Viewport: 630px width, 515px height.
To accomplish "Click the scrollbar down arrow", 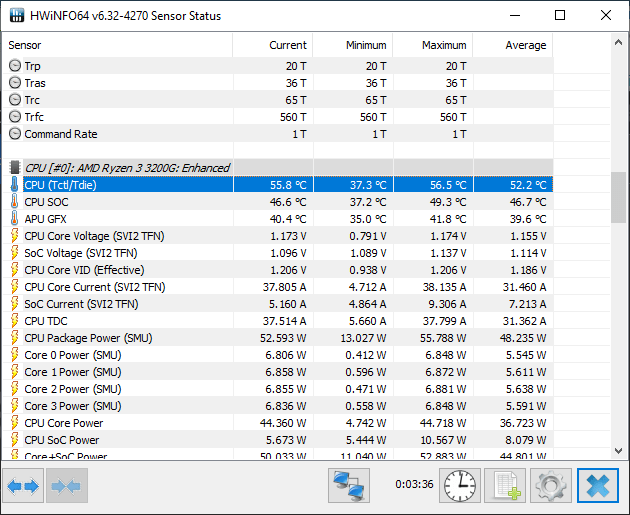I will click(x=618, y=451).
